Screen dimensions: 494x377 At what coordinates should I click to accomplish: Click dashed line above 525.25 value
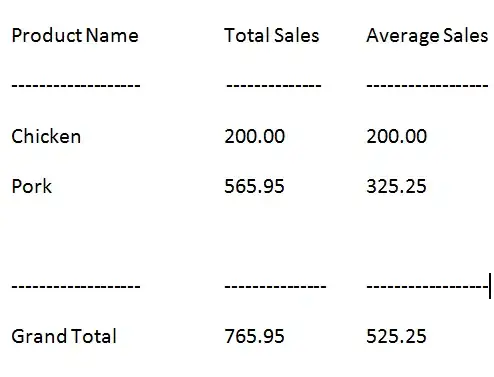click(427, 286)
